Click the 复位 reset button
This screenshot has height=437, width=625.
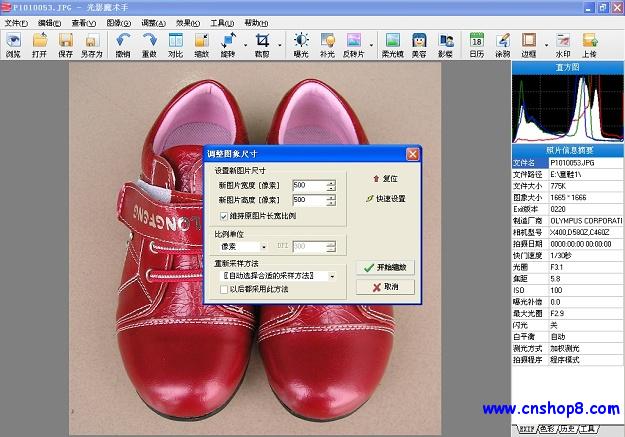click(385, 179)
